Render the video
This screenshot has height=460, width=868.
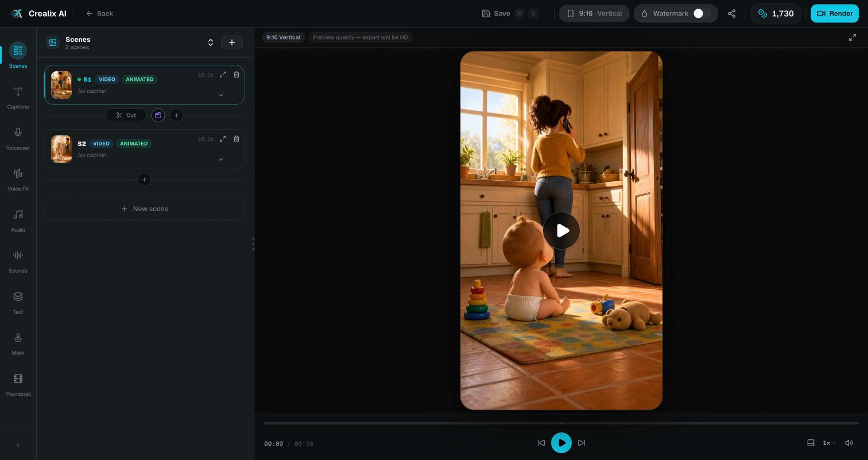[834, 13]
